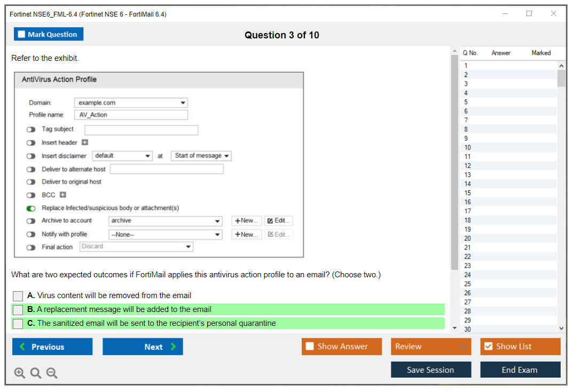Select question 5 in the question list
574x392 pixels.
coord(466,102)
